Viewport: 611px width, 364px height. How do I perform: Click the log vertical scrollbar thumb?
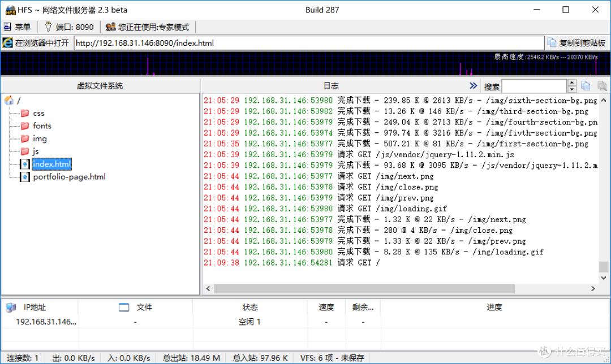click(604, 267)
